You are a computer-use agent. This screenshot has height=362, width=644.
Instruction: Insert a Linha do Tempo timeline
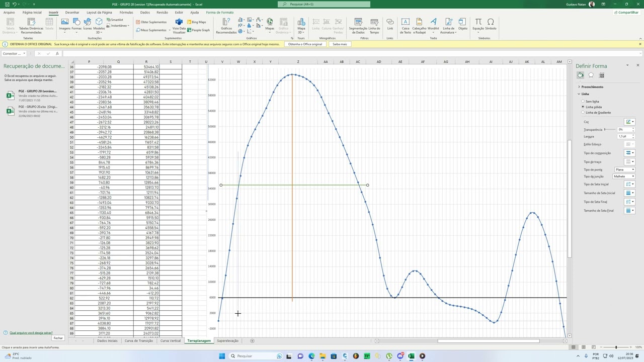(x=374, y=26)
